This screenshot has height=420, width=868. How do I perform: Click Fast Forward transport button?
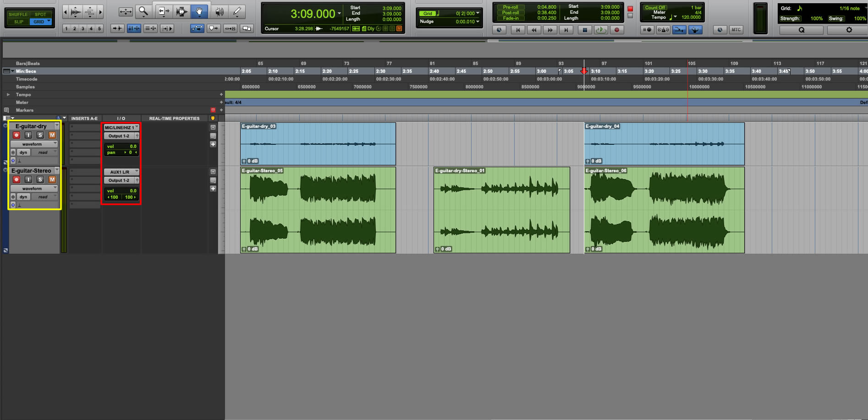(x=550, y=30)
